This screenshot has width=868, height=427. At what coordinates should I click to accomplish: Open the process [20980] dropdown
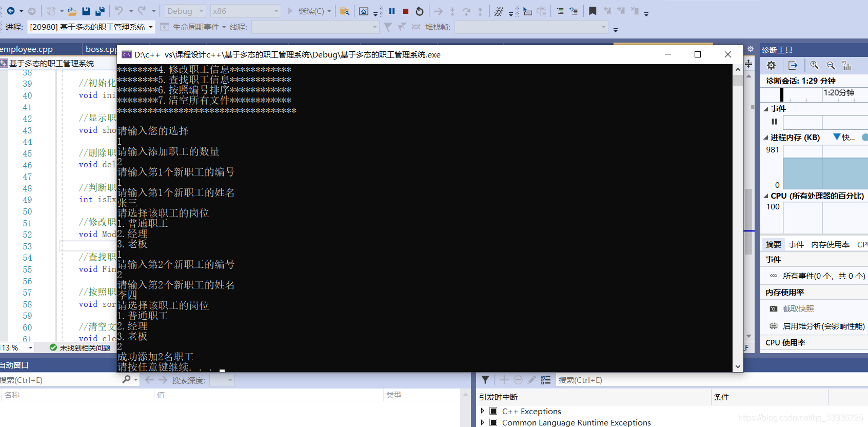91,27
